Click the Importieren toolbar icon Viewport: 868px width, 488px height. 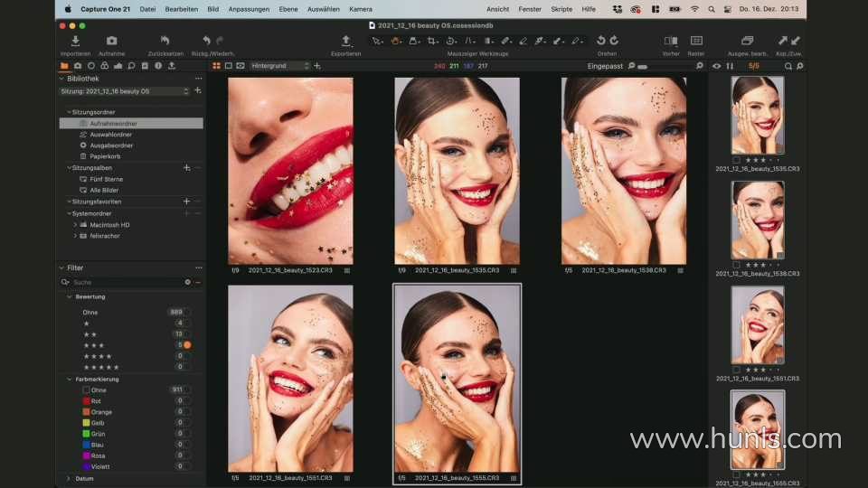(x=75, y=42)
